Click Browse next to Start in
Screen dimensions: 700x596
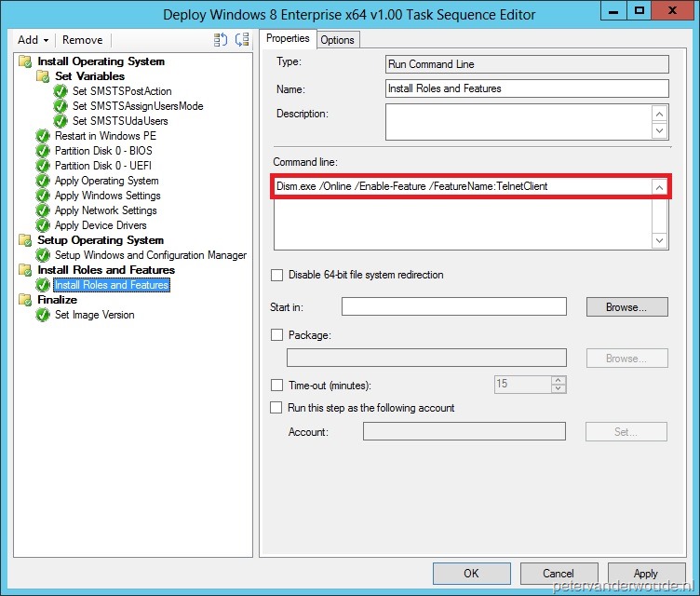pyautogui.click(x=626, y=306)
